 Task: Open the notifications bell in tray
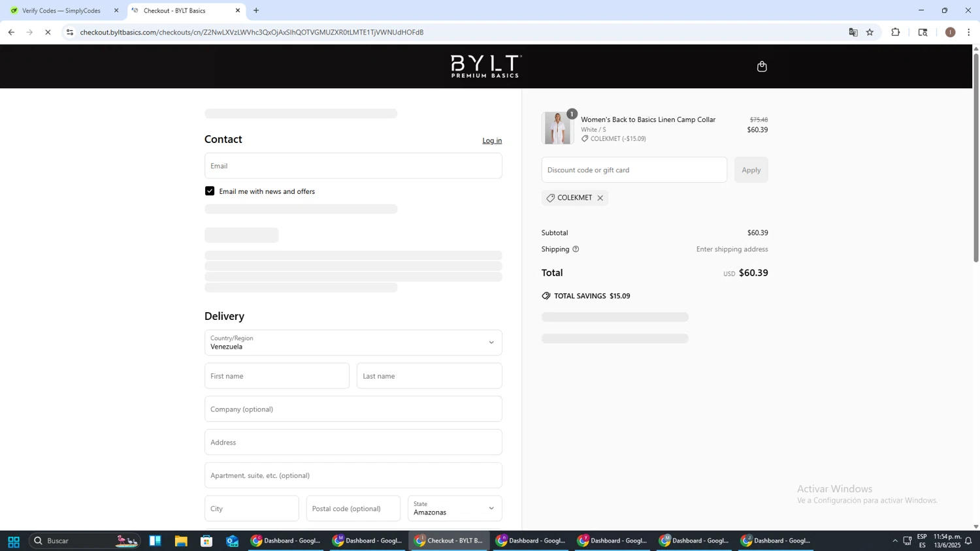(968, 541)
